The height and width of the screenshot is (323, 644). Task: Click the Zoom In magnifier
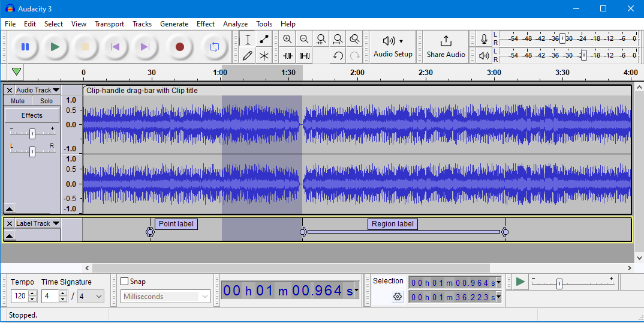[288, 40]
